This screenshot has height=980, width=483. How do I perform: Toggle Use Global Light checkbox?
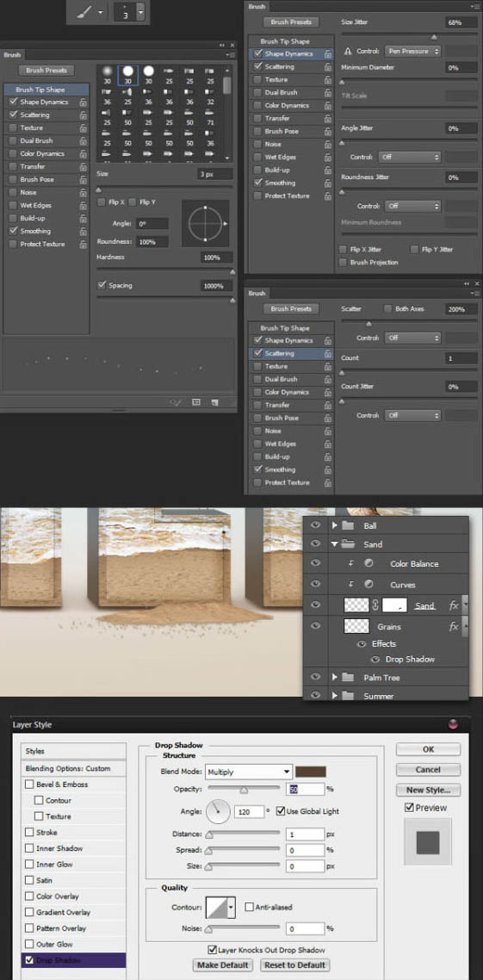(281, 810)
